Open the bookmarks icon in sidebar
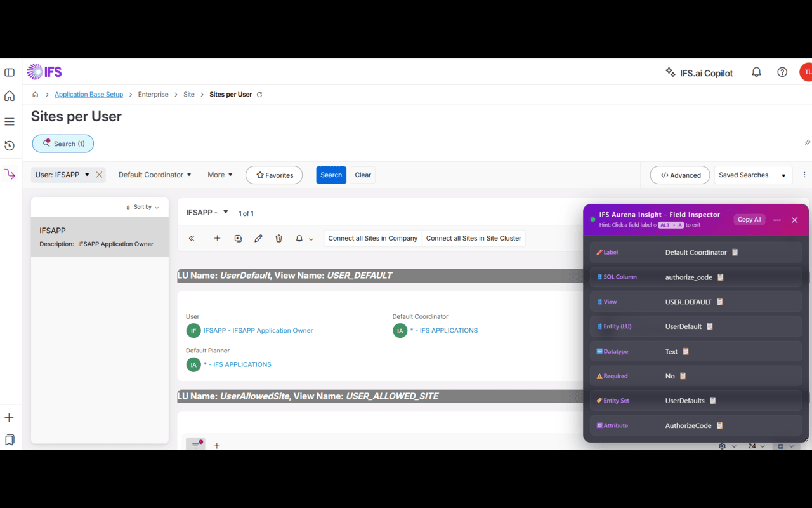This screenshot has height=508, width=812. click(10, 439)
